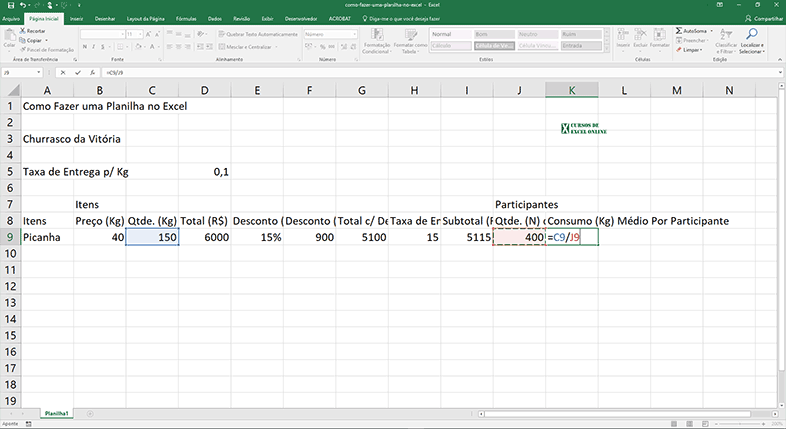Screen dimensions: 786x429
Task: Open the Formatar cells menu
Action: pos(660,38)
